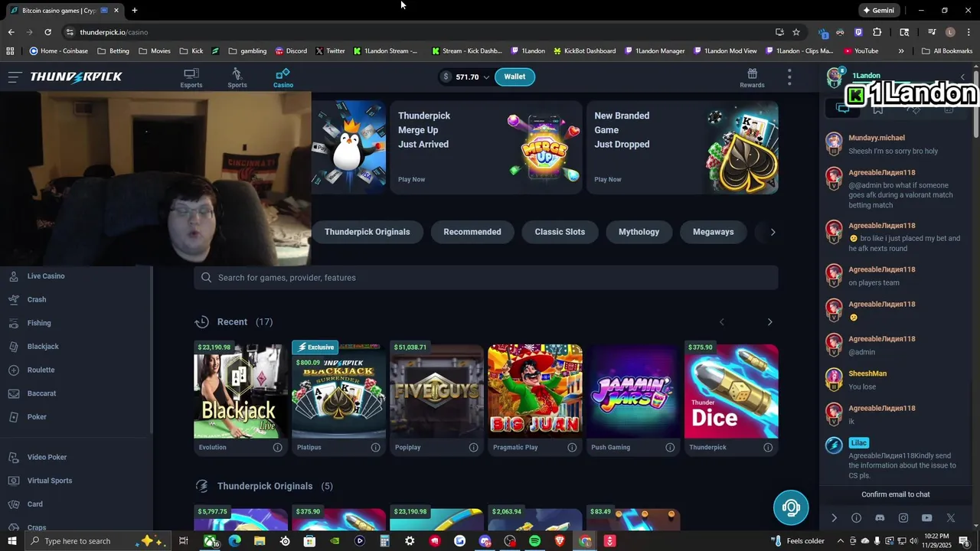Open Live Casino in sidebar
Screen dimensions: 980x551
pos(46,276)
